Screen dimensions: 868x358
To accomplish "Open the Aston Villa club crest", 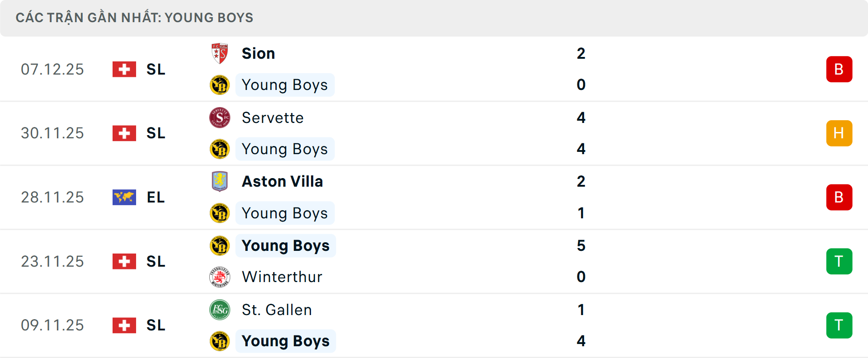I will click(220, 181).
